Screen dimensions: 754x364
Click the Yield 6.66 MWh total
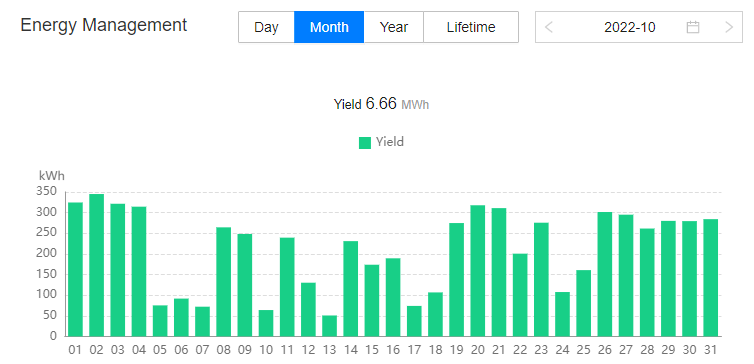click(381, 104)
